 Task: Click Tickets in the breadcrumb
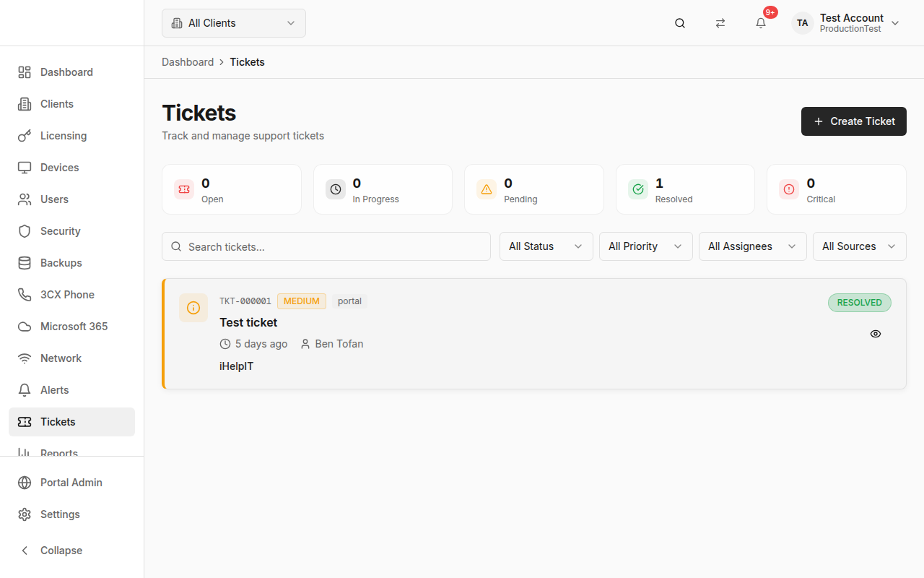[248, 62]
